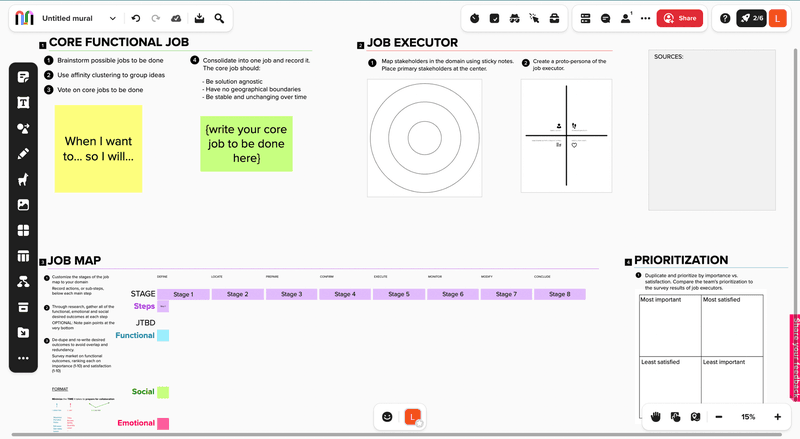
Task: Open the shapes tool in sidebar
Action: [23, 129]
